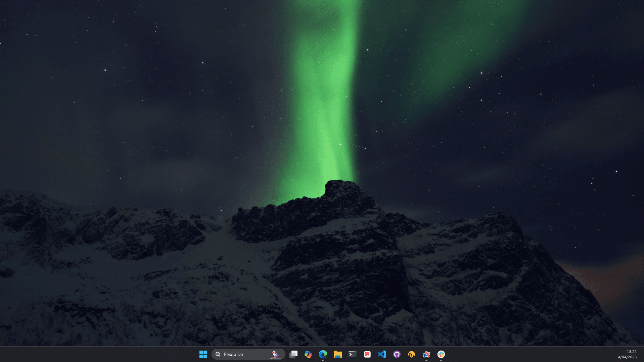Click the magnifier icon in the search bar
Screen dimensions: 644x362
(218, 354)
